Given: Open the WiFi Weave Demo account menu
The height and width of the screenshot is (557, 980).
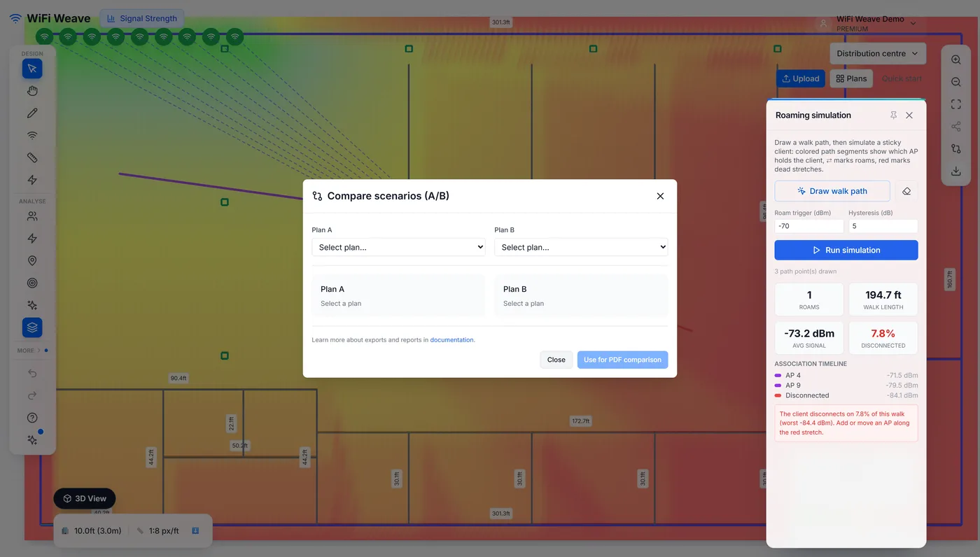Looking at the screenshot, I should click(868, 23).
